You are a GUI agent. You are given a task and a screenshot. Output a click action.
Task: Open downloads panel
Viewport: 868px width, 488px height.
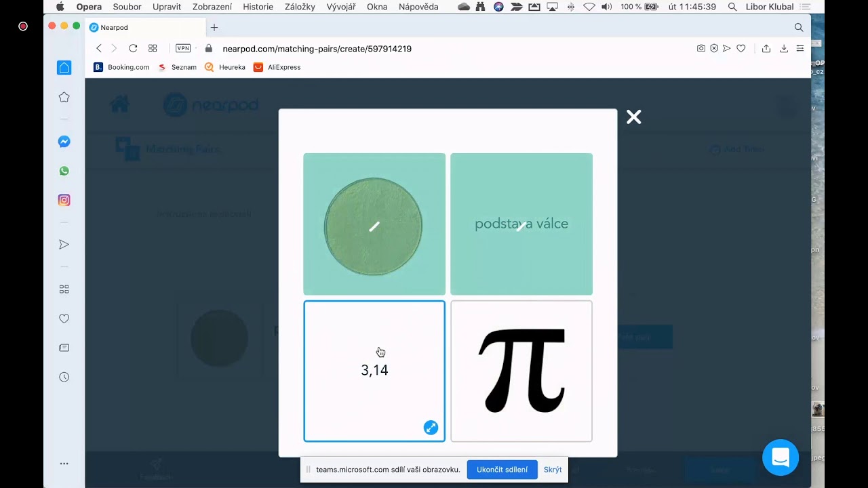(x=784, y=48)
